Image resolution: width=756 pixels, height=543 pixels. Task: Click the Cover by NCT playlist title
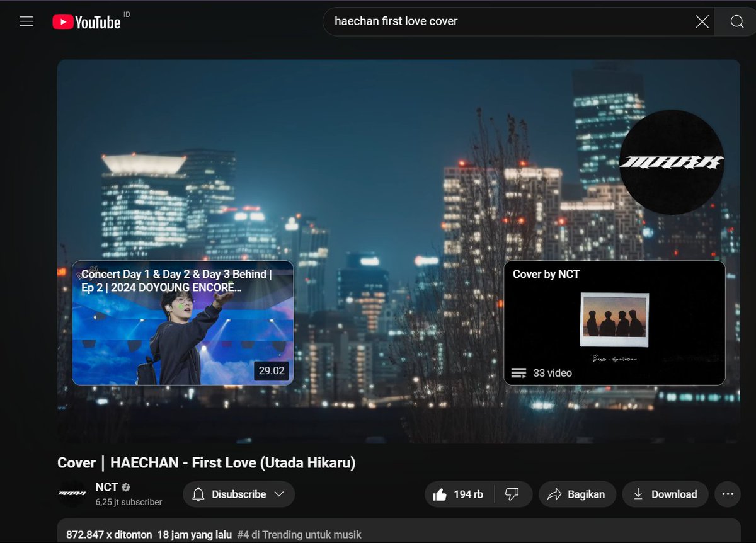[546, 274]
